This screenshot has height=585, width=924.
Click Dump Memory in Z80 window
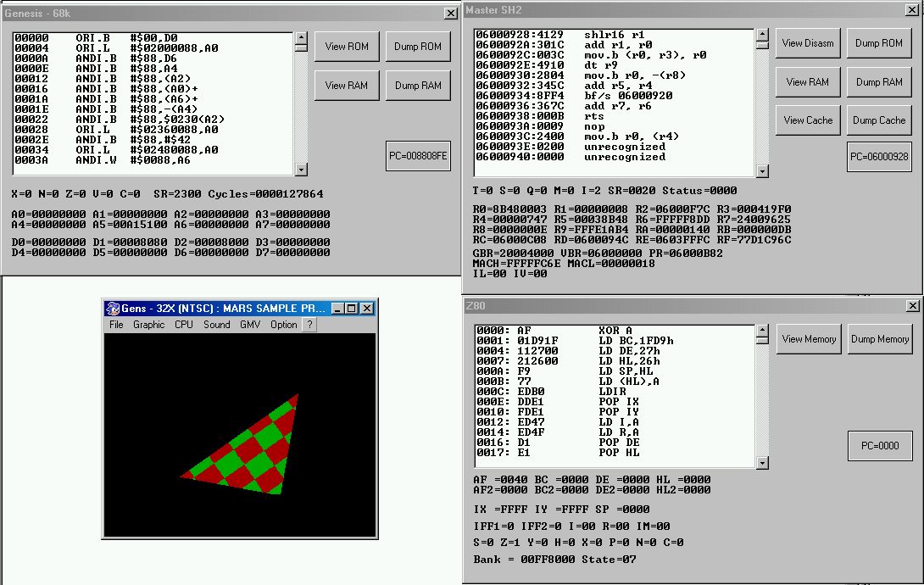pos(880,339)
